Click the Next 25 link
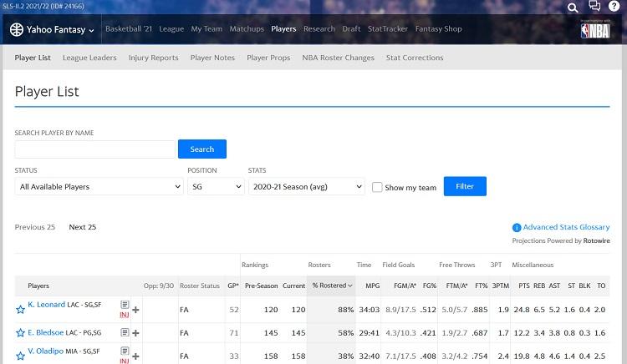 pyautogui.click(x=82, y=227)
